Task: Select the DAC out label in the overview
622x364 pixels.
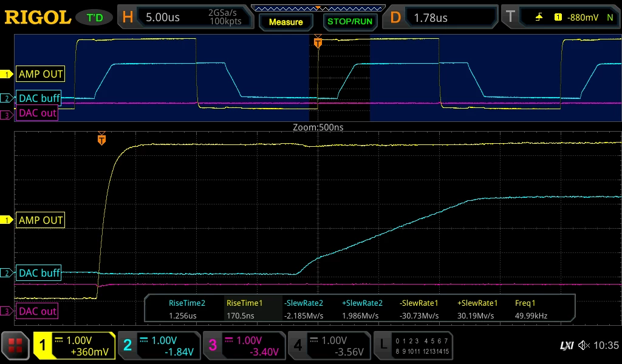Action: pyautogui.click(x=37, y=113)
